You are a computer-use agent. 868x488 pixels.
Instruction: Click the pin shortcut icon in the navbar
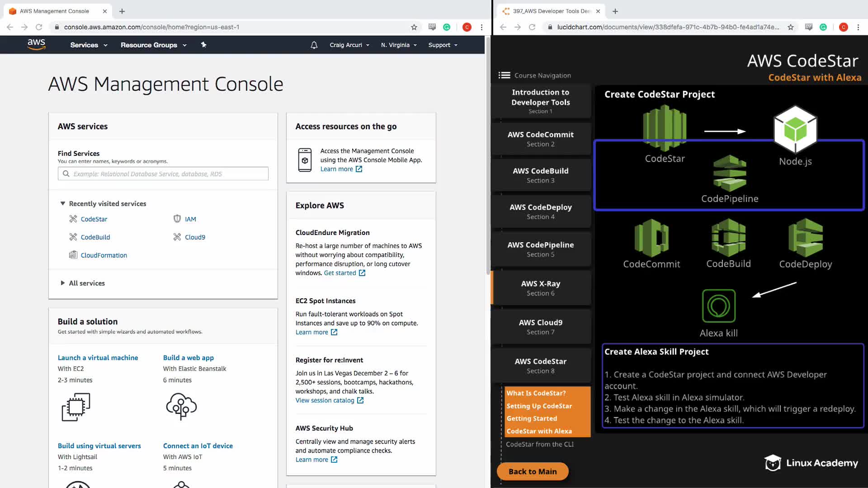203,45
